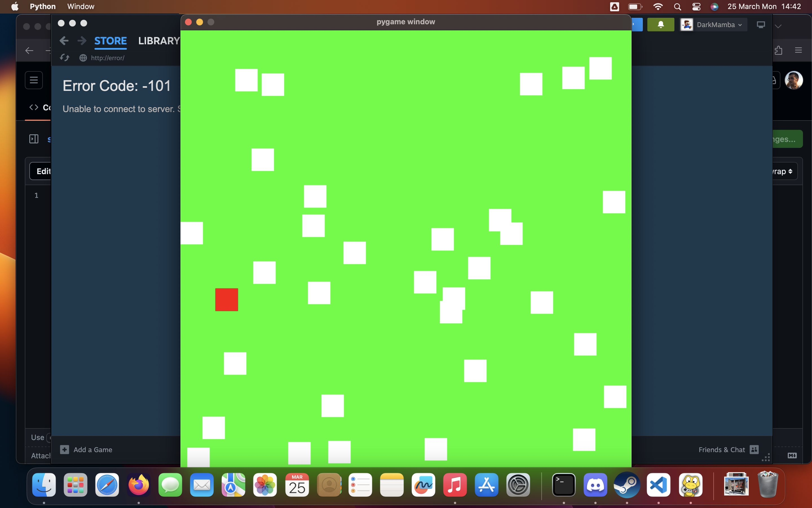Open Finder from the Dock

pos(44,485)
